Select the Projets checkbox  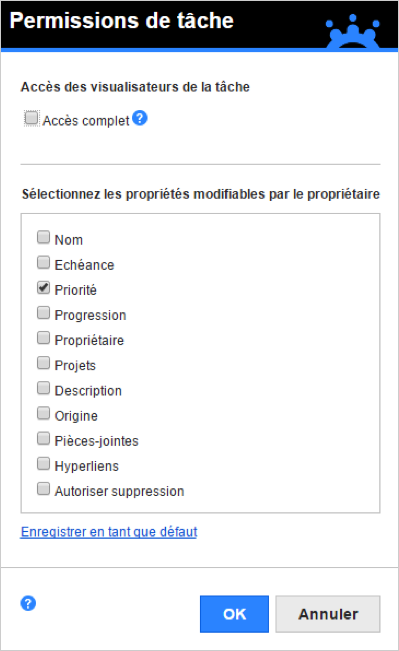[44, 363]
